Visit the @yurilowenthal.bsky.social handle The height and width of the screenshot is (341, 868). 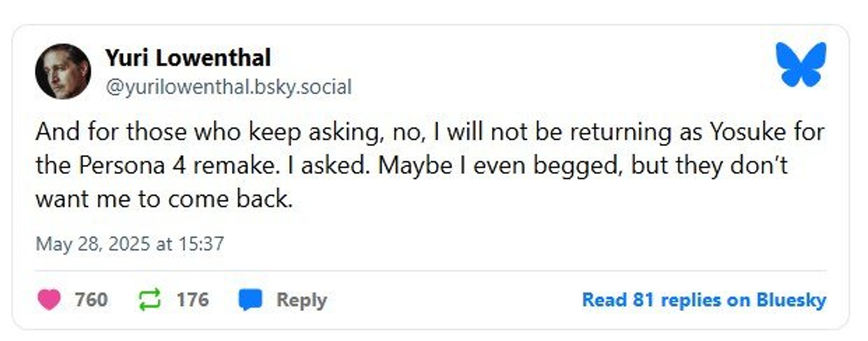229,87
